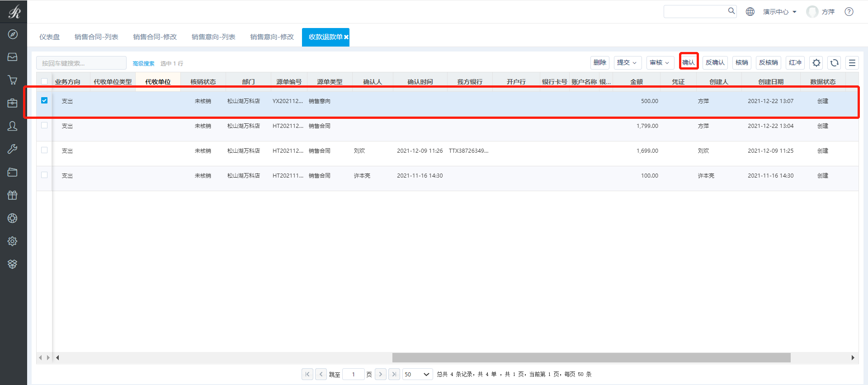This screenshot has height=385, width=868.
Task: Go to first page icon
Action: [x=307, y=374]
